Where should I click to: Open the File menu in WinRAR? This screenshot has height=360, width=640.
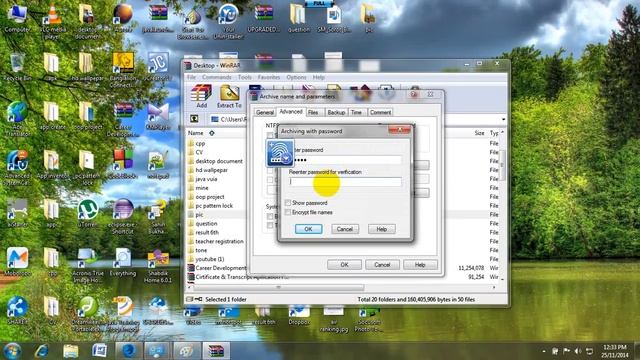coord(191,77)
